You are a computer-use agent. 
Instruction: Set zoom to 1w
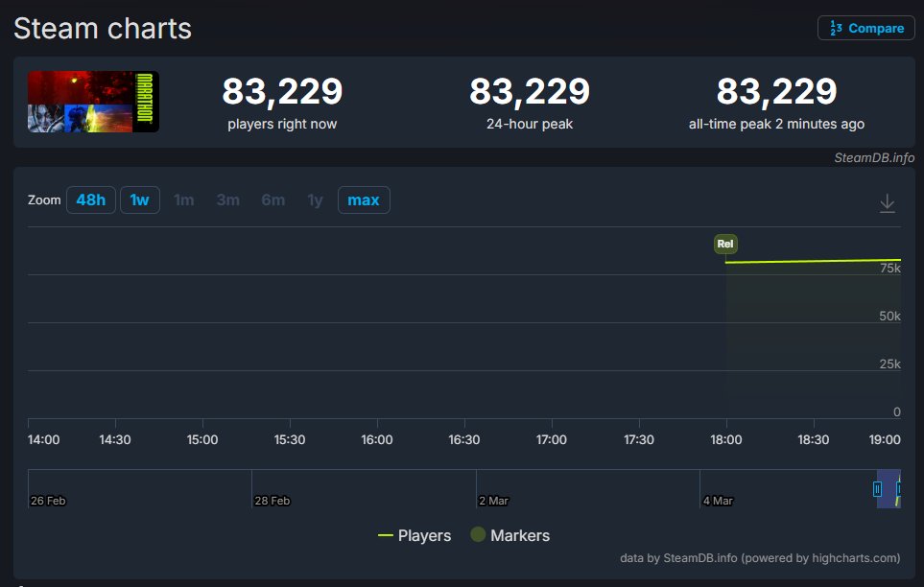coord(140,200)
